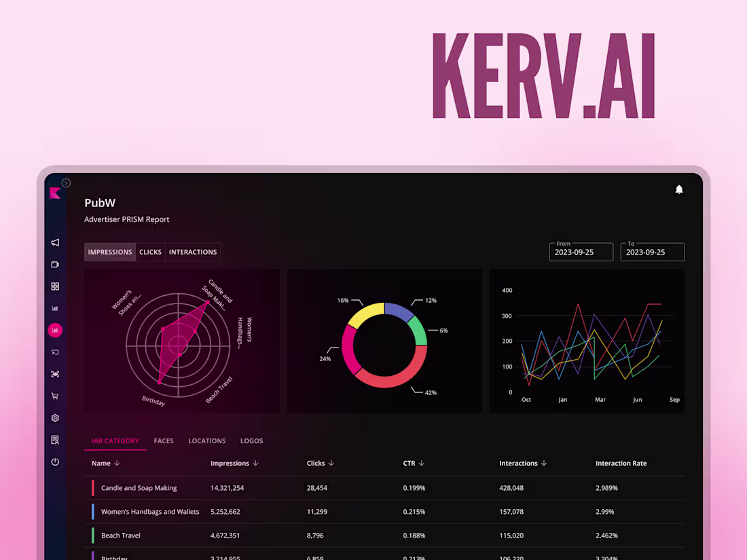Click the Beach Travel entry in the table
Image resolution: width=747 pixels, height=560 pixels.
point(120,535)
